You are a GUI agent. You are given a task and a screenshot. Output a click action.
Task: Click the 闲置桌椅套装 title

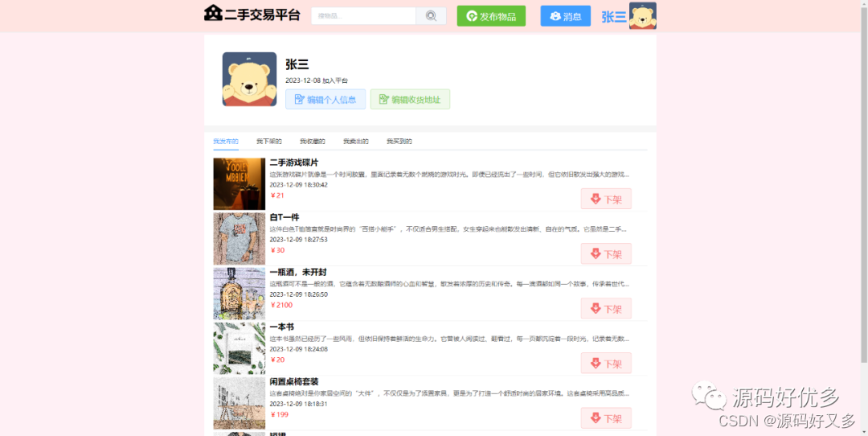tap(294, 382)
